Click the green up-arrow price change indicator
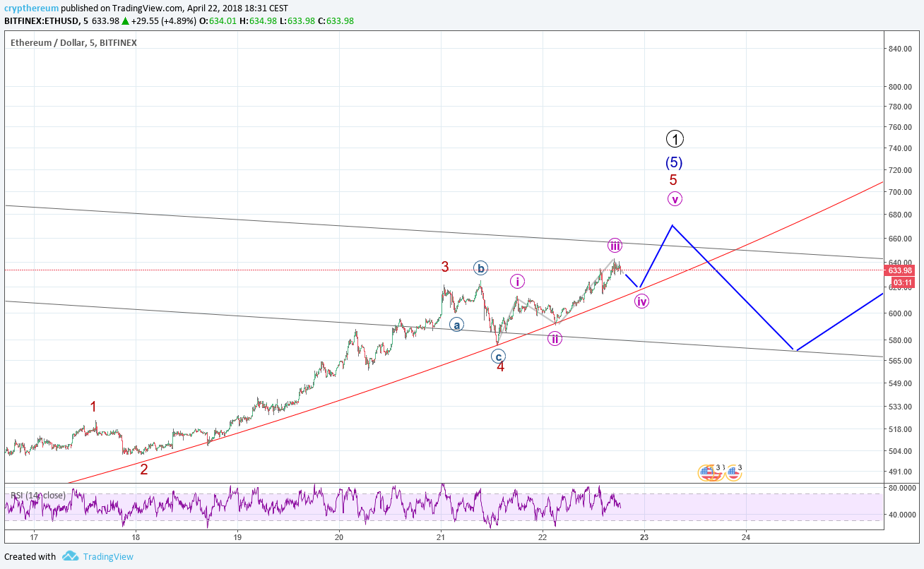The width and height of the screenshot is (924, 569). click(125, 21)
